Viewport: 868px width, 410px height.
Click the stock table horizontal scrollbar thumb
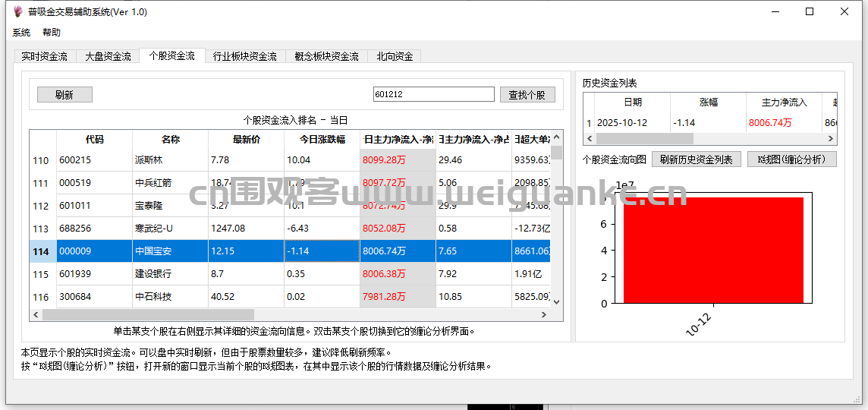[x=148, y=314]
